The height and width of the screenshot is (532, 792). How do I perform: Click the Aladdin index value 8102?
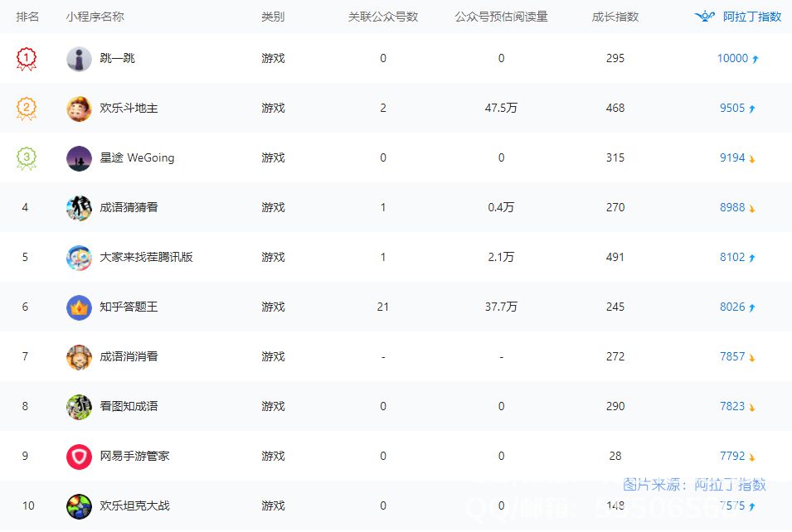[x=732, y=257]
